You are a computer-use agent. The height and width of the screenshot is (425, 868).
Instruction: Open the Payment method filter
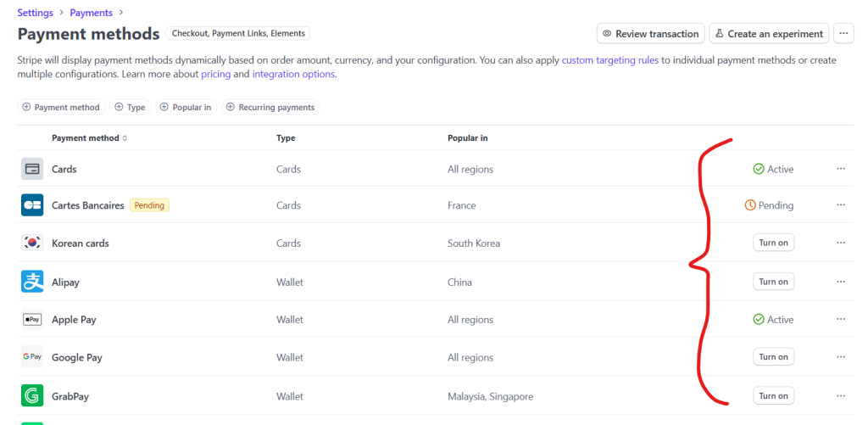(61, 108)
